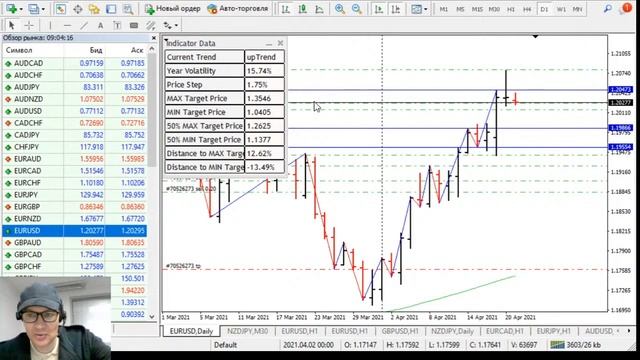Select the trendline drawing tool
The height and width of the screenshot is (360, 640).
[x=84, y=25]
